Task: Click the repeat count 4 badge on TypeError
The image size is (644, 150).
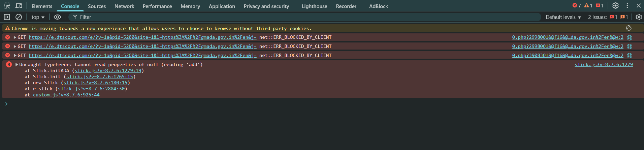Action: 9,65
